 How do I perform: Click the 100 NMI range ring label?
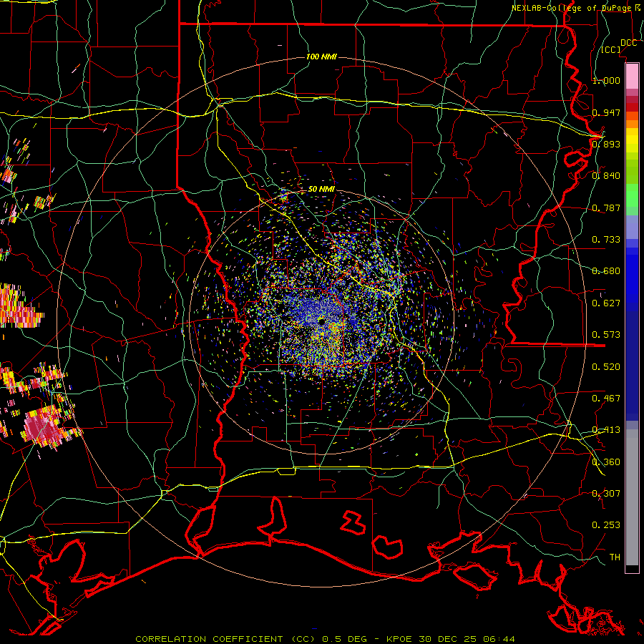[x=321, y=57]
